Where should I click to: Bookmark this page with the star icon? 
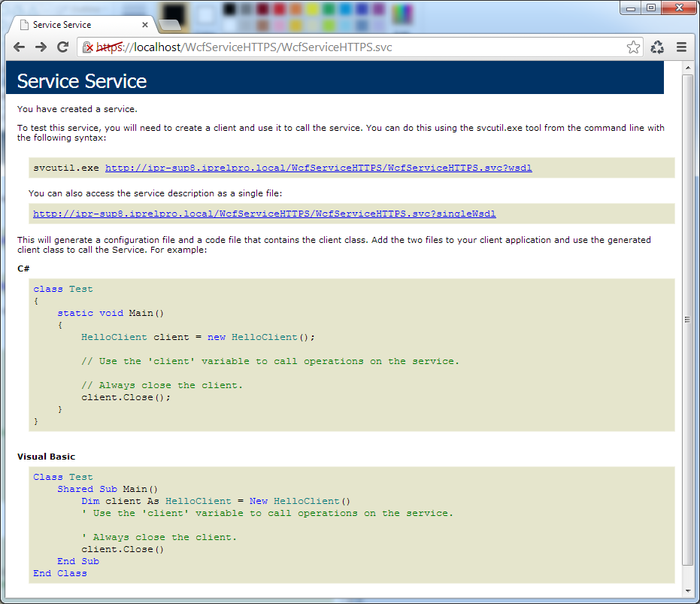(633, 47)
